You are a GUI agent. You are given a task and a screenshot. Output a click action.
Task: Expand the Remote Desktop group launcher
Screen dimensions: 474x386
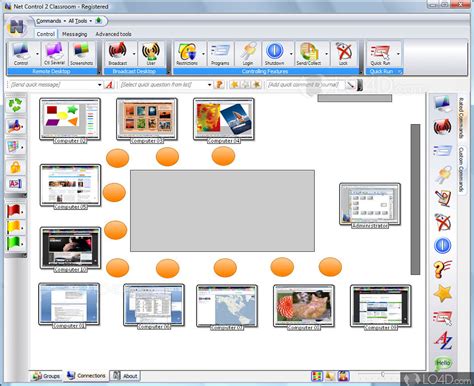[x=99, y=72]
